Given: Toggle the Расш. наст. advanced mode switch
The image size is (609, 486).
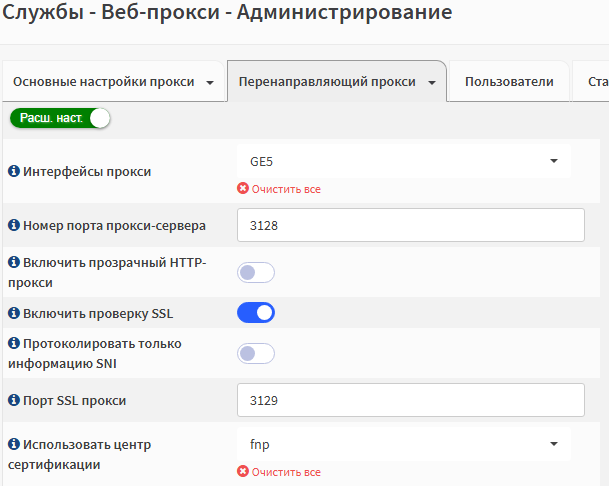Looking at the screenshot, I should coord(60,118).
